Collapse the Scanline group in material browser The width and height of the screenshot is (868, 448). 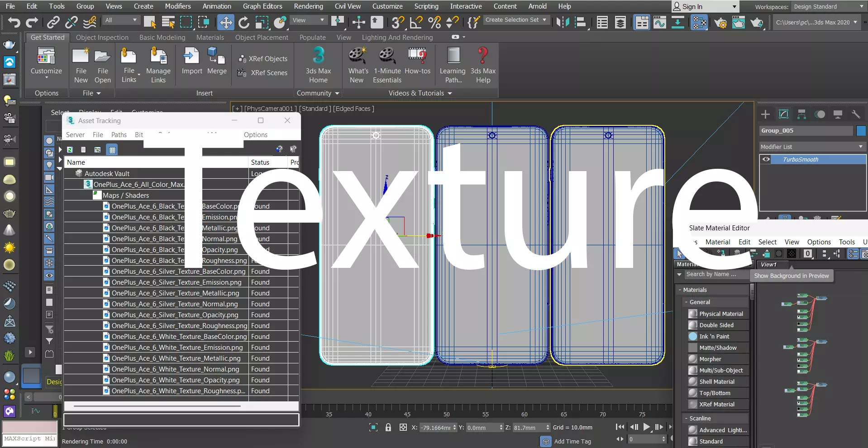[686, 418]
